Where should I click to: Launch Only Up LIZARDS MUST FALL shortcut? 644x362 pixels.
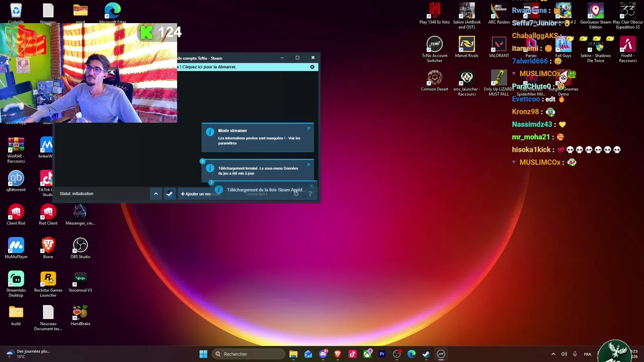coord(499,83)
